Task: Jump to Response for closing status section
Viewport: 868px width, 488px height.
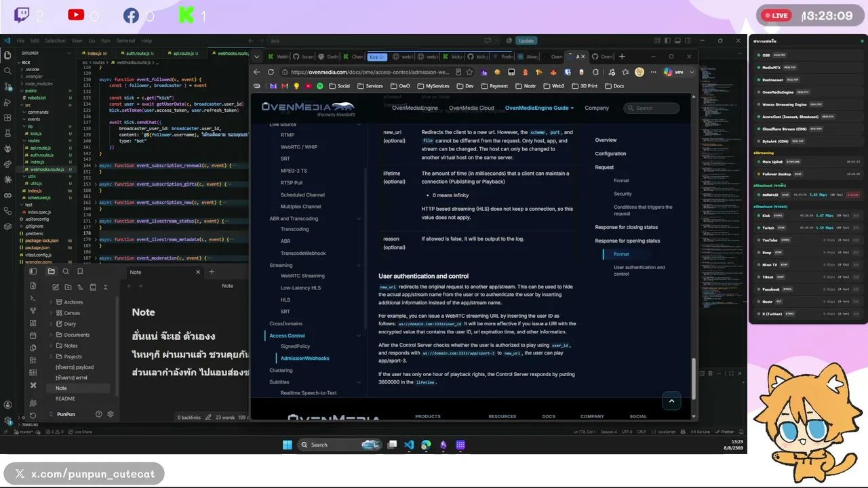Action: (626, 227)
